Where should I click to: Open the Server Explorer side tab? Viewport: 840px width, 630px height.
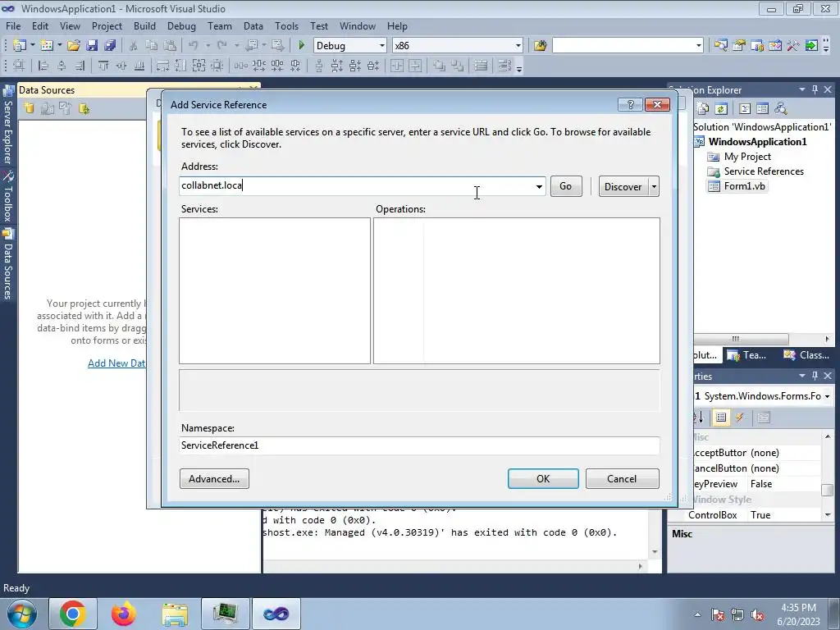click(x=8, y=126)
